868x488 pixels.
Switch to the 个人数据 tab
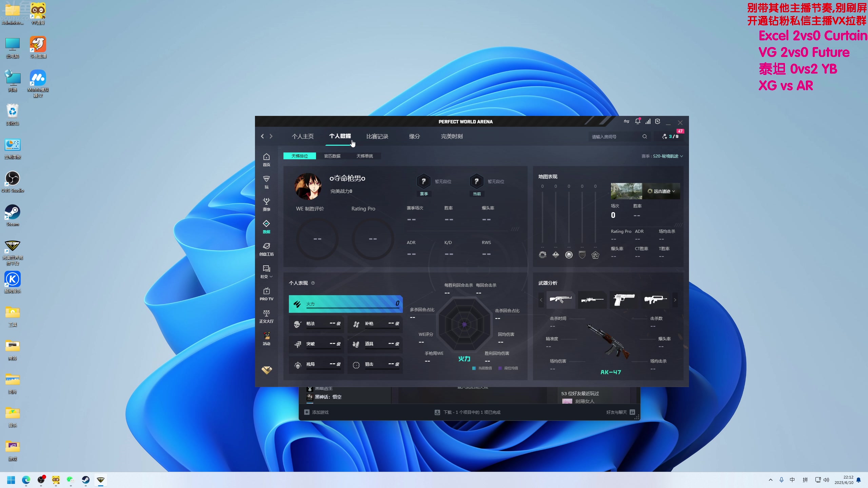pos(340,136)
